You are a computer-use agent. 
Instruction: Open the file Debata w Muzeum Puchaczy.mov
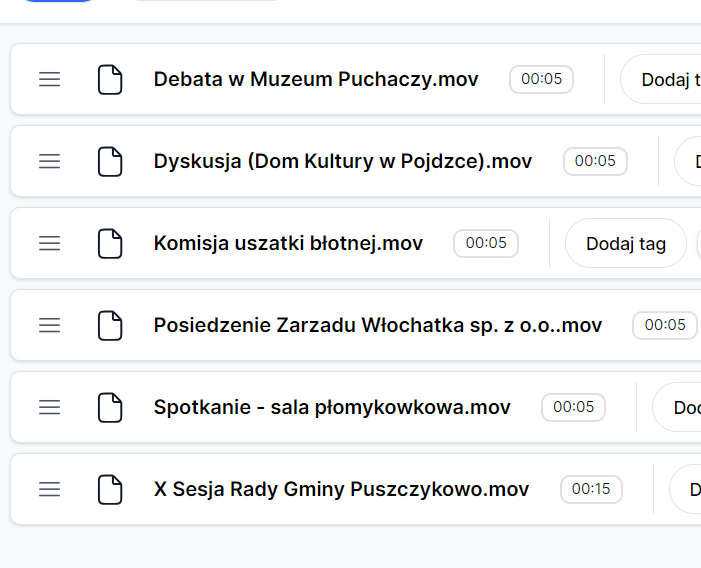(316, 79)
